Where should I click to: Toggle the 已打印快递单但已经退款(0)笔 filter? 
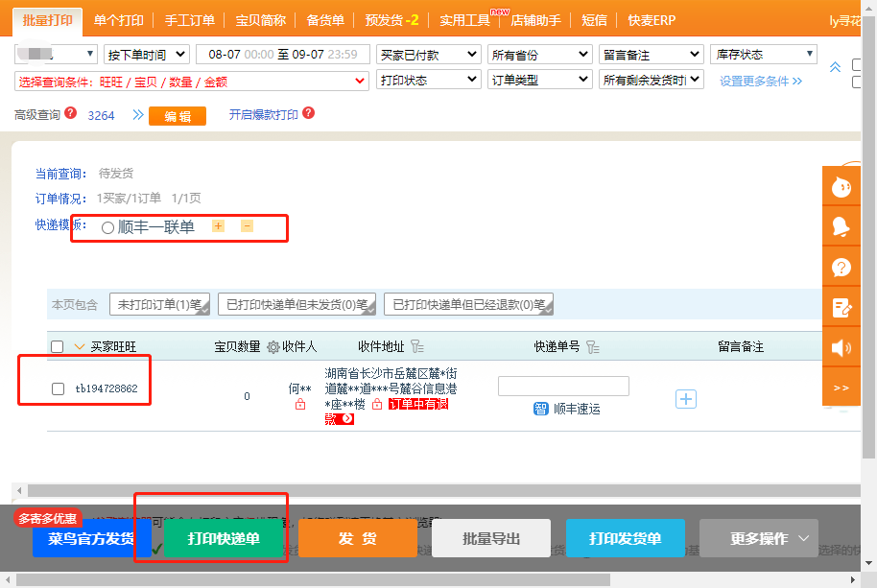point(468,305)
